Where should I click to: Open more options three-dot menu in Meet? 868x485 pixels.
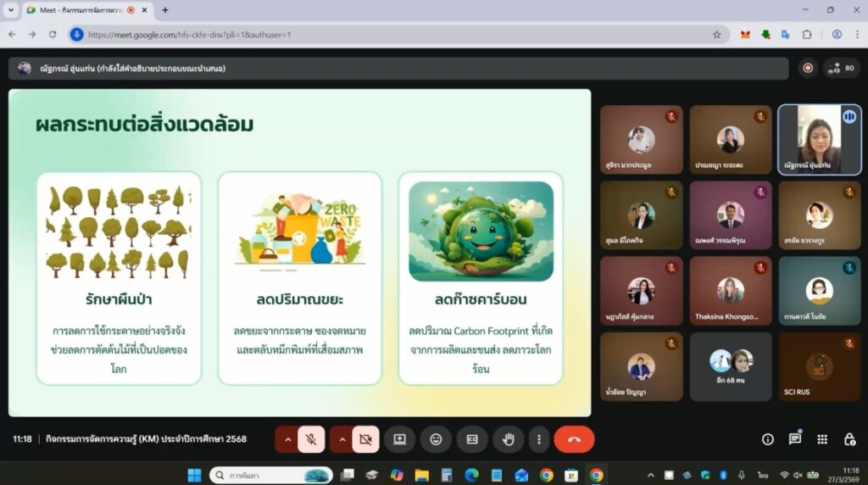pyautogui.click(x=539, y=439)
